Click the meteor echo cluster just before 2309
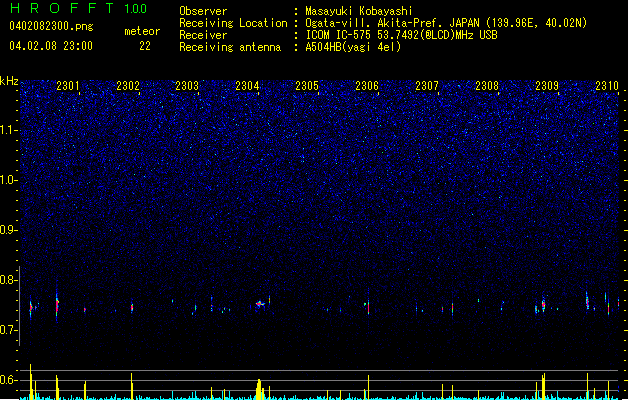Image resolution: width=629 pixels, height=400 pixels. (543, 305)
